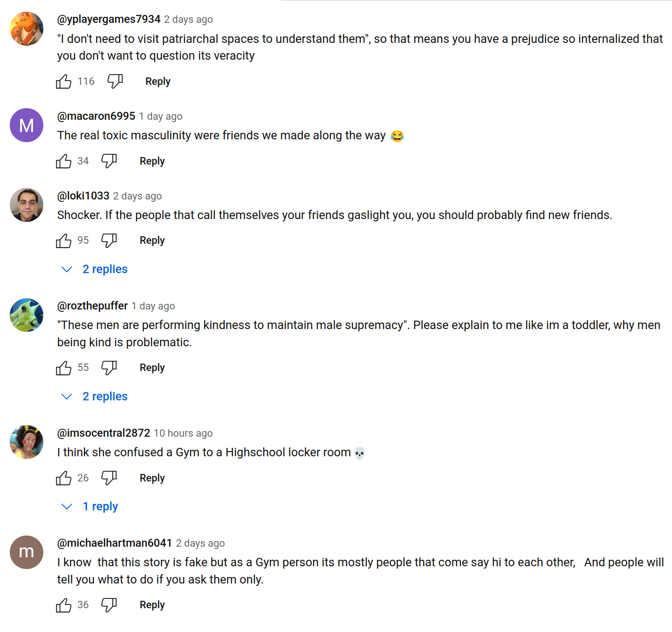Open @macaron6995's channel via username
The width and height of the screenshot is (672, 632).
coord(96,116)
